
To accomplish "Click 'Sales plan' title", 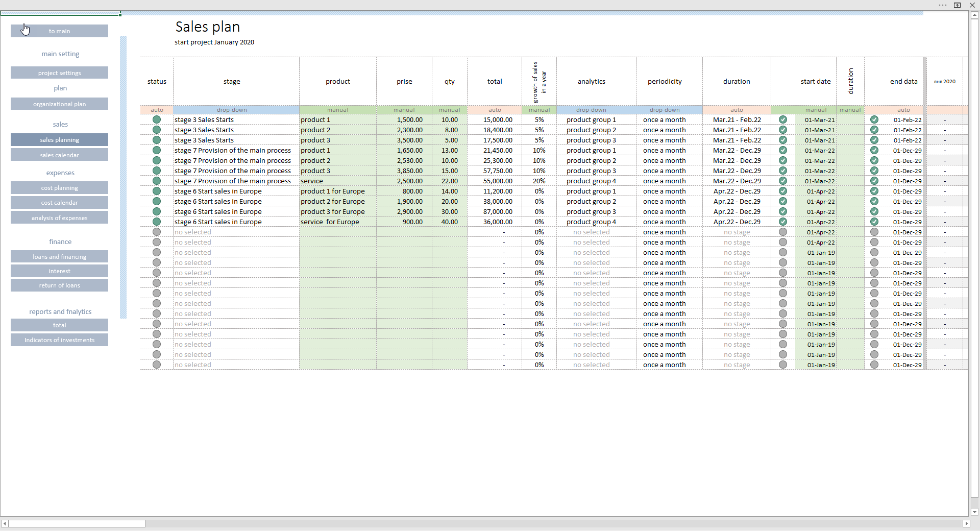I will point(208,27).
